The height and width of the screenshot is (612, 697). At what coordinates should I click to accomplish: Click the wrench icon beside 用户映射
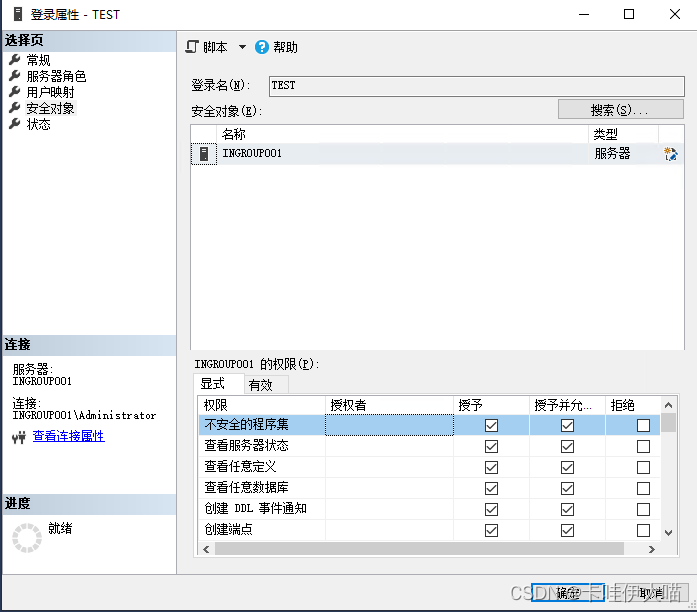15,92
